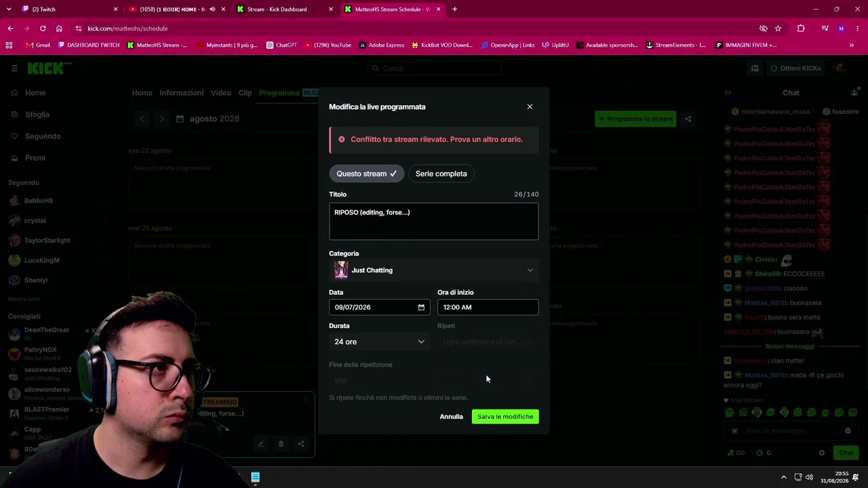Edit the Titolo text field
Screen dimensions: 868x488
point(434,221)
